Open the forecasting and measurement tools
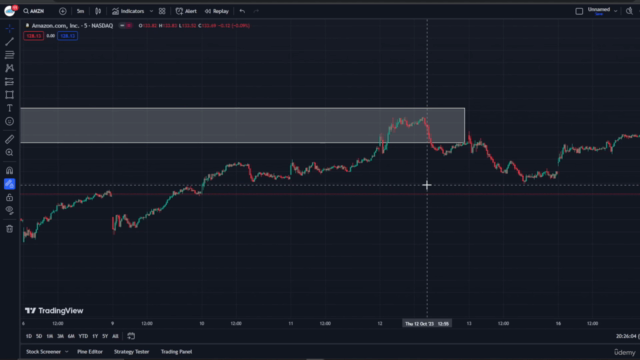This screenshot has height=360, width=640. (x=9, y=82)
